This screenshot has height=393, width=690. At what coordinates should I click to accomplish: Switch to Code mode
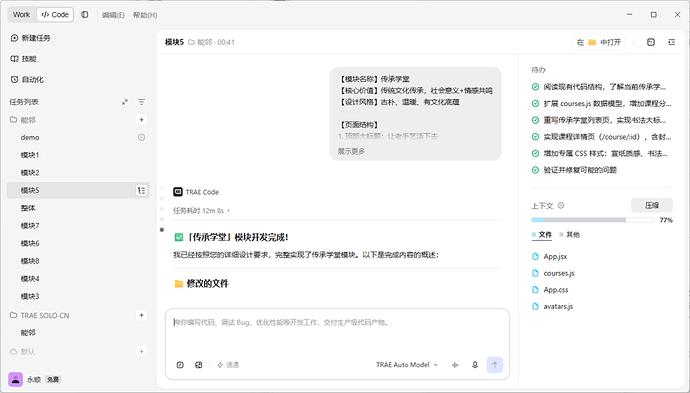point(55,15)
